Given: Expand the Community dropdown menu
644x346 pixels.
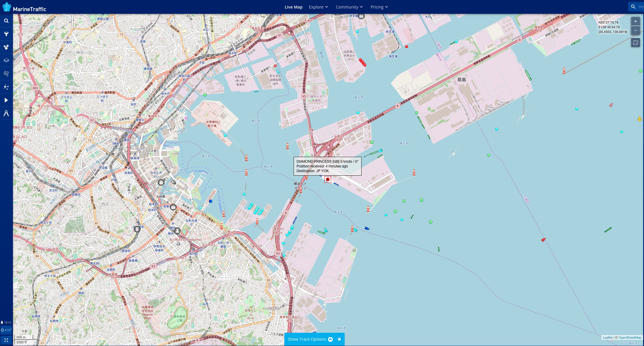Looking at the screenshot, I should click(349, 7).
